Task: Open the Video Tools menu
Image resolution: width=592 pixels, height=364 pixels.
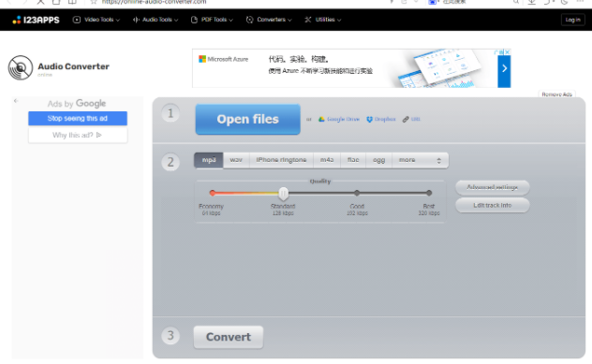Action: click(x=96, y=20)
